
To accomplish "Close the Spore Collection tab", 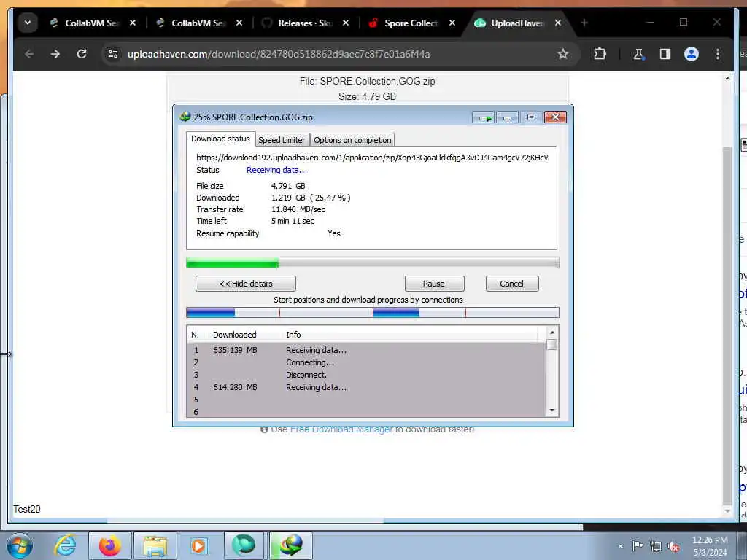I will pyautogui.click(x=452, y=23).
